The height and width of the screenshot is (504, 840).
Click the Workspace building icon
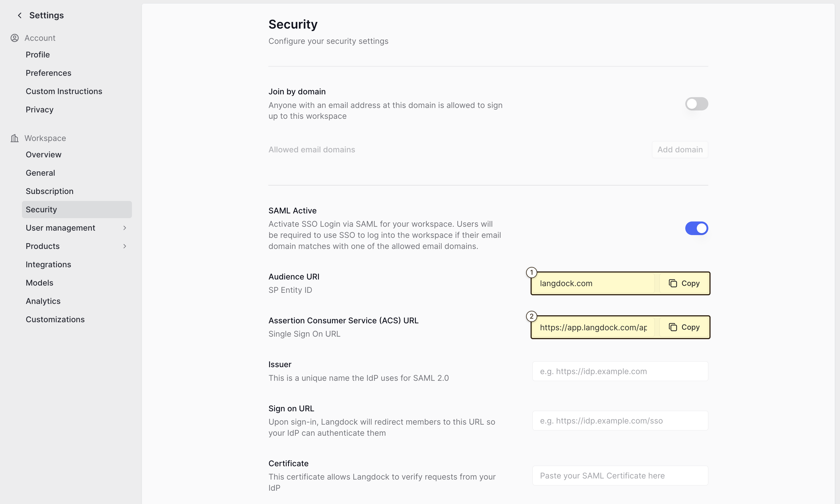pyautogui.click(x=15, y=138)
